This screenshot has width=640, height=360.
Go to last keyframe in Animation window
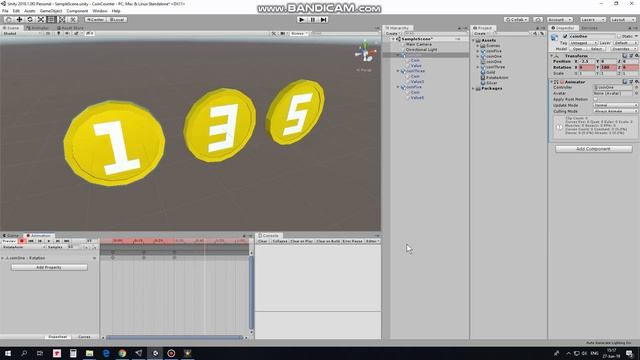point(67,241)
